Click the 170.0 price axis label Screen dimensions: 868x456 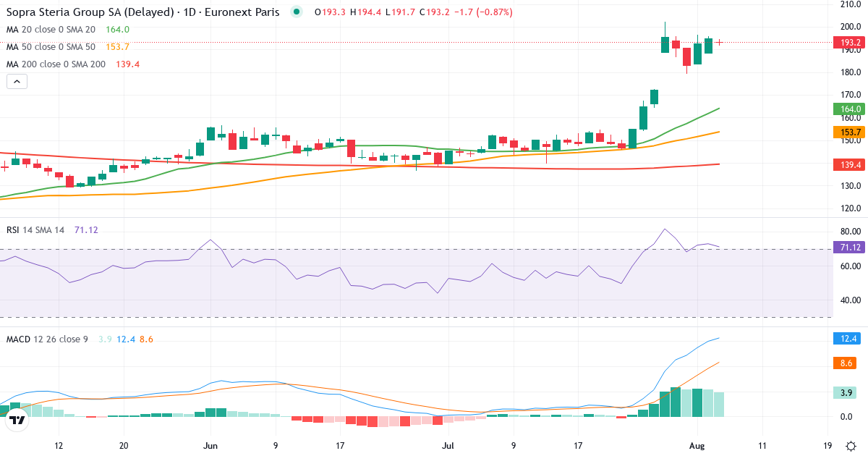pos(849,95)
